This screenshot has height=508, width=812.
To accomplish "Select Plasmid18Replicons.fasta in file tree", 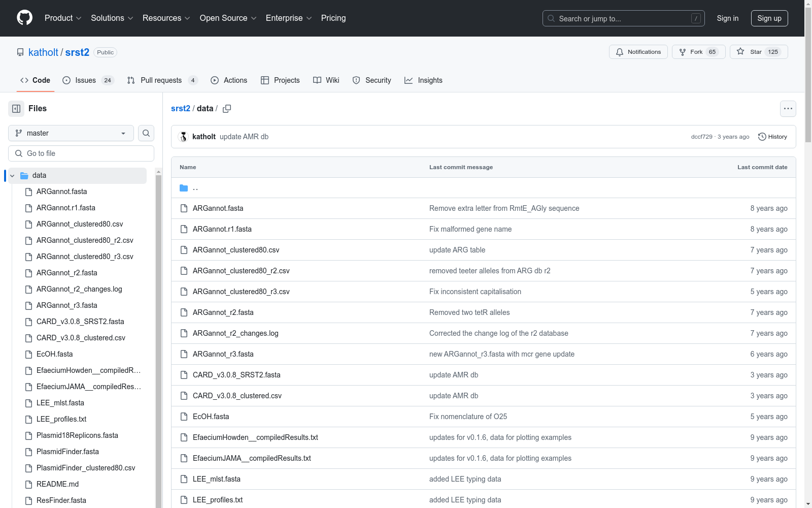I will tap(77, 435).
